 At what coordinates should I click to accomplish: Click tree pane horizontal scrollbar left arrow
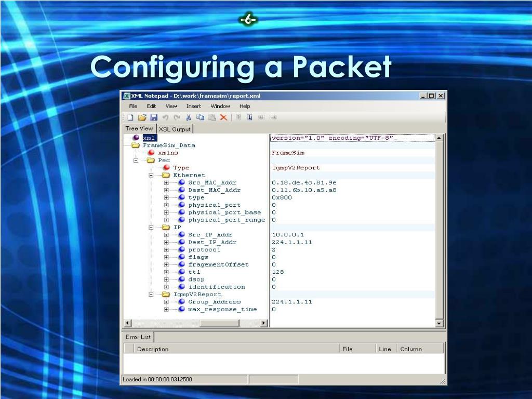[x=128, y=323]
